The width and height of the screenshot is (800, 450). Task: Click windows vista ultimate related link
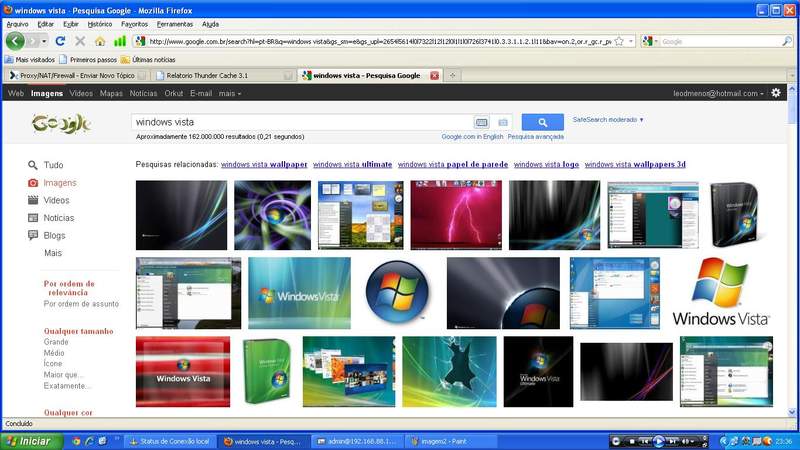[353, 164]
